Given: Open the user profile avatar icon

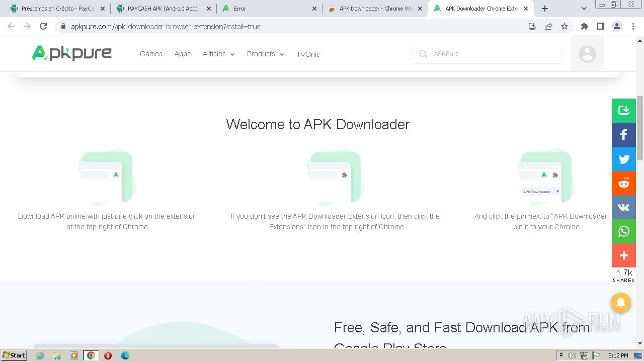Looking at the screenshot, I should coord(587,54).
